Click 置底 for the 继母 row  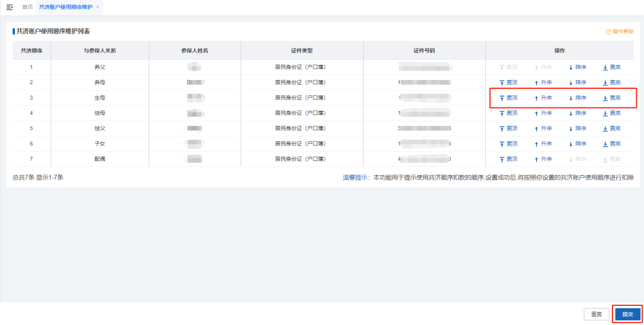612,113
